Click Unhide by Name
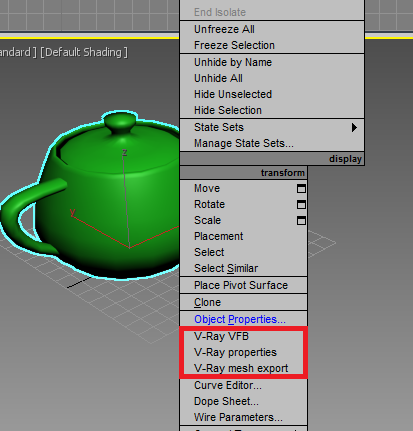This screenshot has height=431, width=413. [x=272, y=62]
